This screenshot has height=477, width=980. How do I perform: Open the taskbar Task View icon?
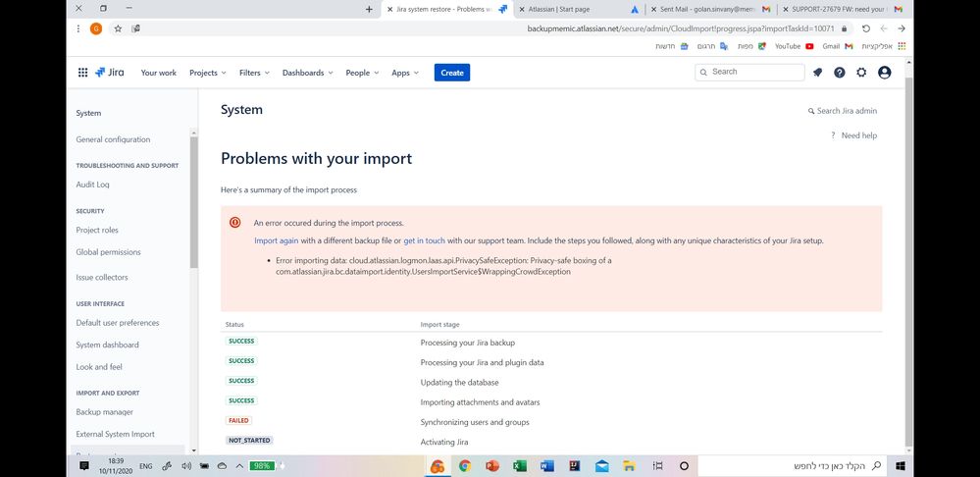click(657, 466)
